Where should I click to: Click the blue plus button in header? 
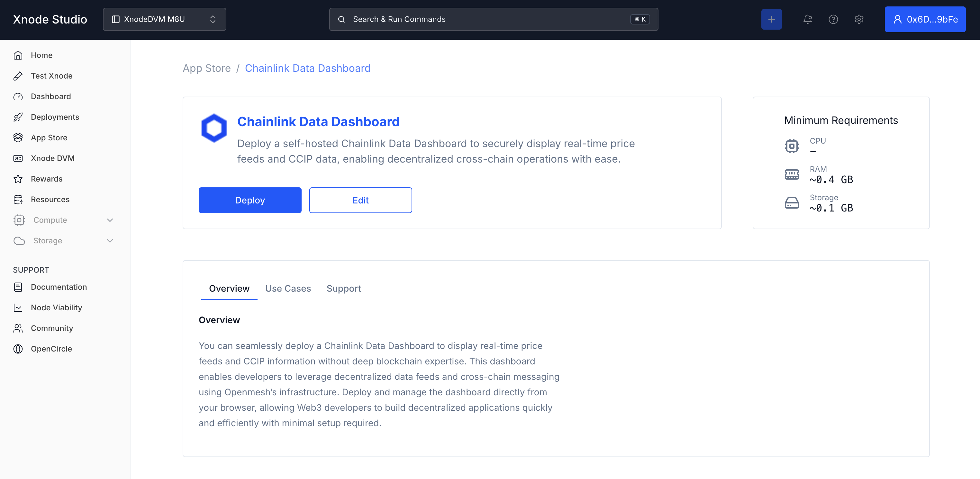[x=771, y=19]
